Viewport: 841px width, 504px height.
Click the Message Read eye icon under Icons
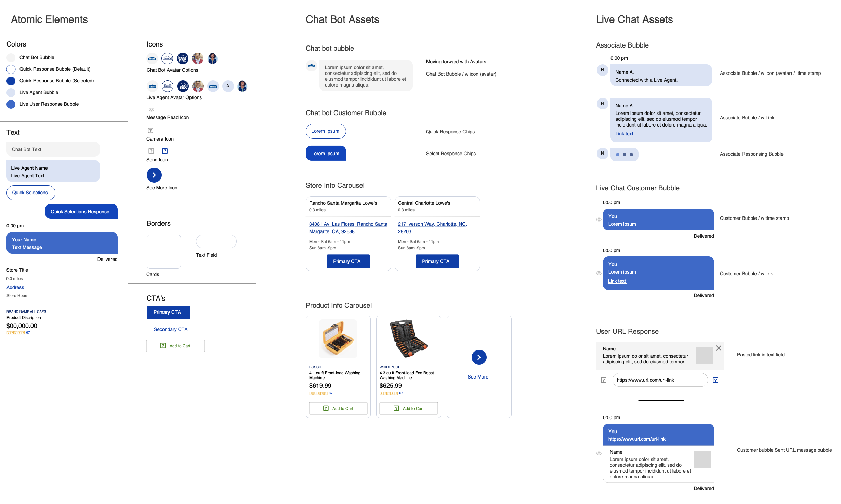click(152, 110)
